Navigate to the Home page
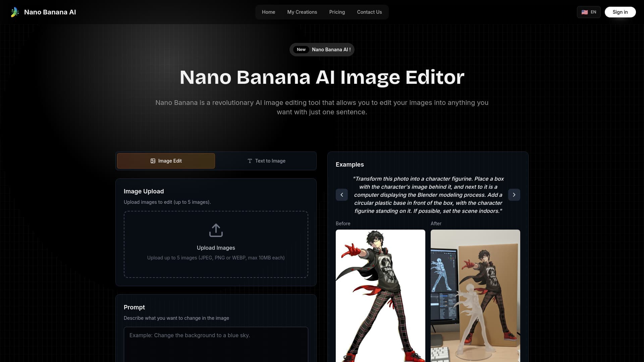 click(x=268, y=12)
